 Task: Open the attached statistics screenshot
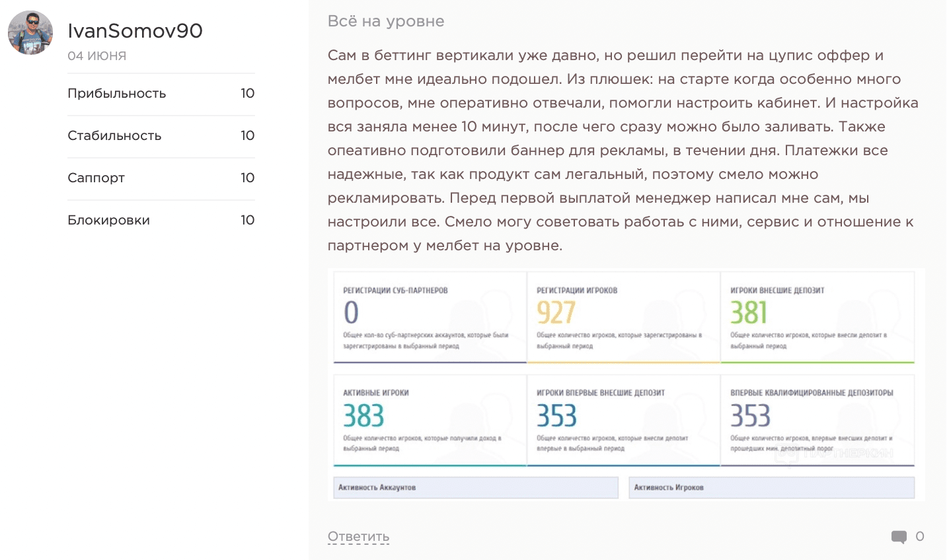pos(626,385)
